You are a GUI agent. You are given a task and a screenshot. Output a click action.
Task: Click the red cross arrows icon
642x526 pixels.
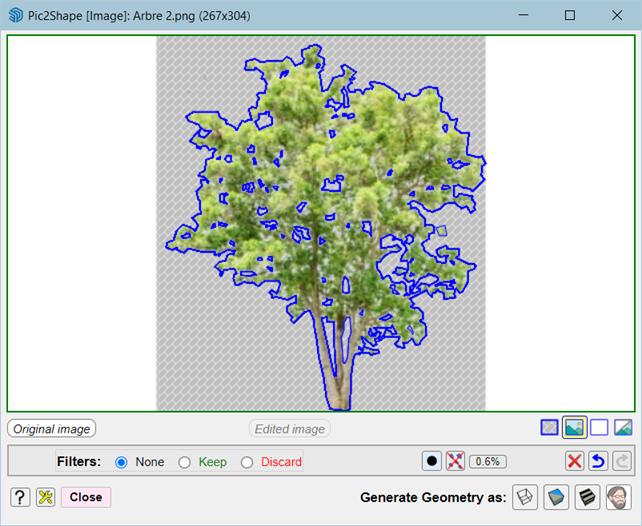(455, 461)
